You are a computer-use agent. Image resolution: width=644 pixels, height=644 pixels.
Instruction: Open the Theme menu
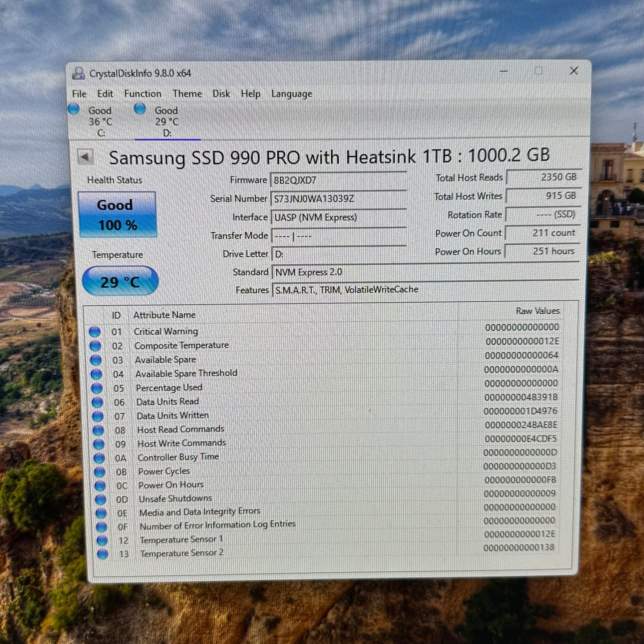click(x=187, y=94)
